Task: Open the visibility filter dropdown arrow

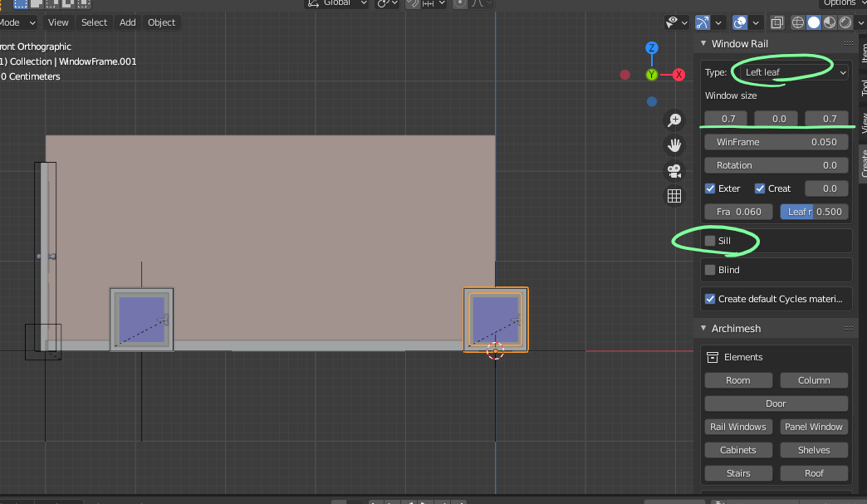Action: pos(684,22)
